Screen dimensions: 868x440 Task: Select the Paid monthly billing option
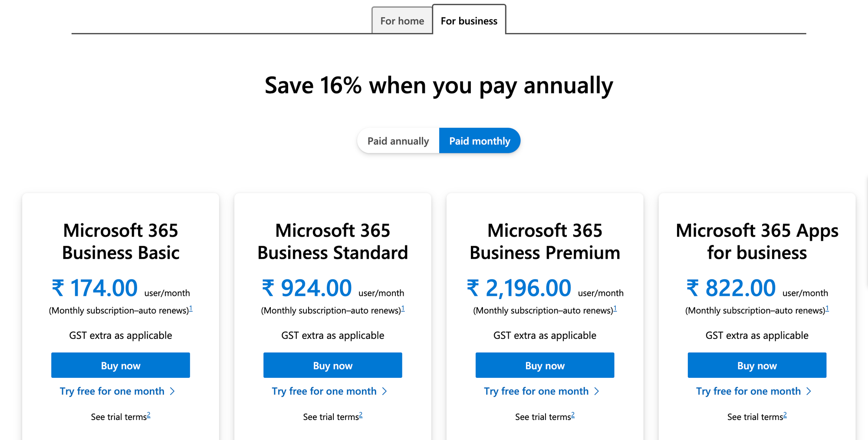(480, 141)
